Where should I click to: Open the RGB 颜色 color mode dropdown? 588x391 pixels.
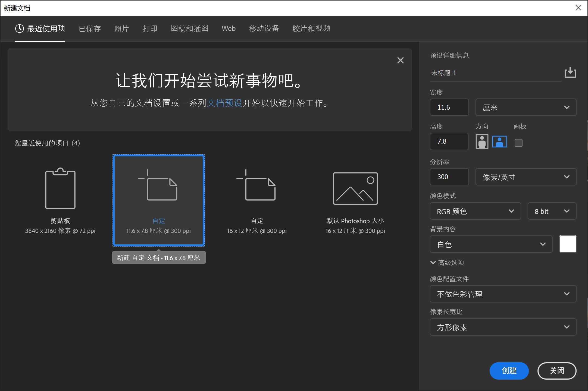coord(475,211)
